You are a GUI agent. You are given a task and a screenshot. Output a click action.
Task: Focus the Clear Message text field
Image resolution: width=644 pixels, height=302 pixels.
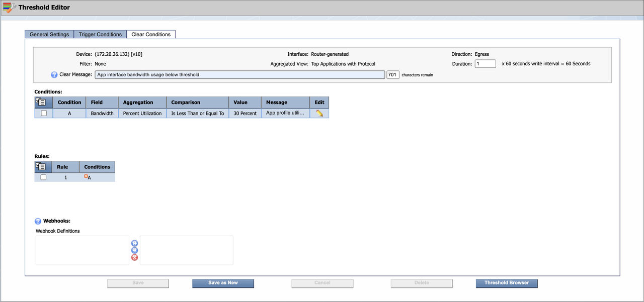coord(239,75)
